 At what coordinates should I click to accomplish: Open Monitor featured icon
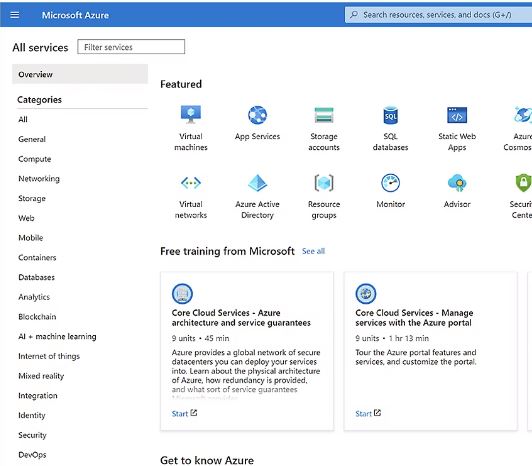pyautogui.click(x=390, y=183)
